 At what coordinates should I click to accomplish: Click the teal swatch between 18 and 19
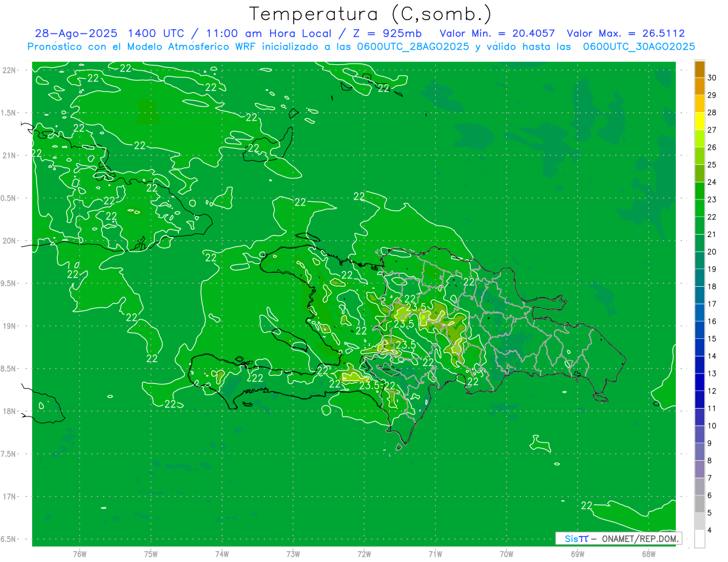tap(699, 278)
